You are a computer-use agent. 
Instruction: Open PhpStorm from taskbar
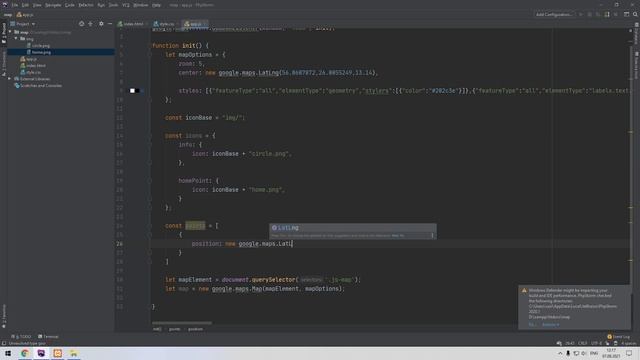click(x=41, y=353)
